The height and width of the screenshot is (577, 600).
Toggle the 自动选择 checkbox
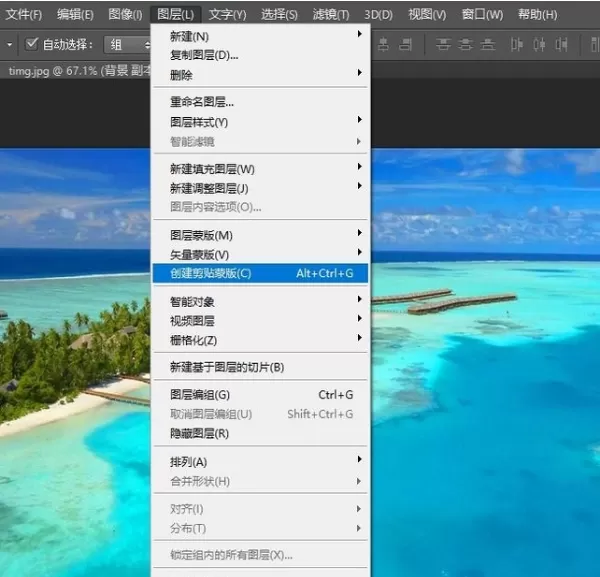(x=31, y=44)
